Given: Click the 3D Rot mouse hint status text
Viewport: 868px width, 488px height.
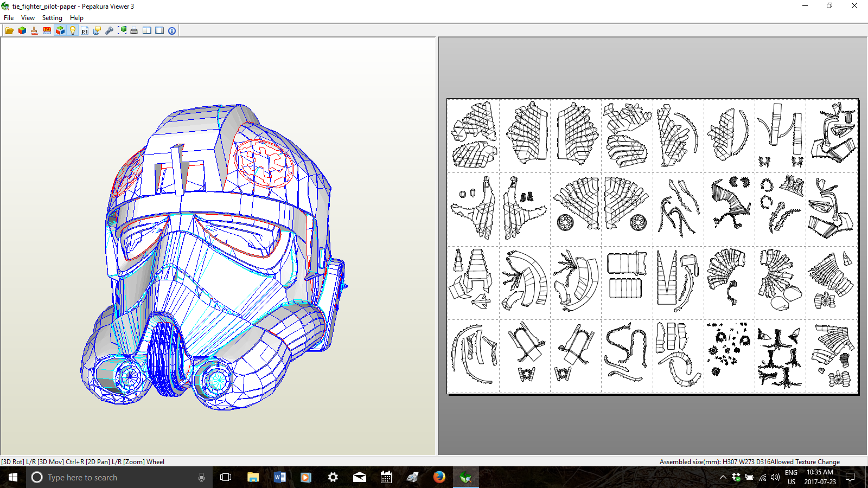Looking at the screenshot, I should [83, 462].
